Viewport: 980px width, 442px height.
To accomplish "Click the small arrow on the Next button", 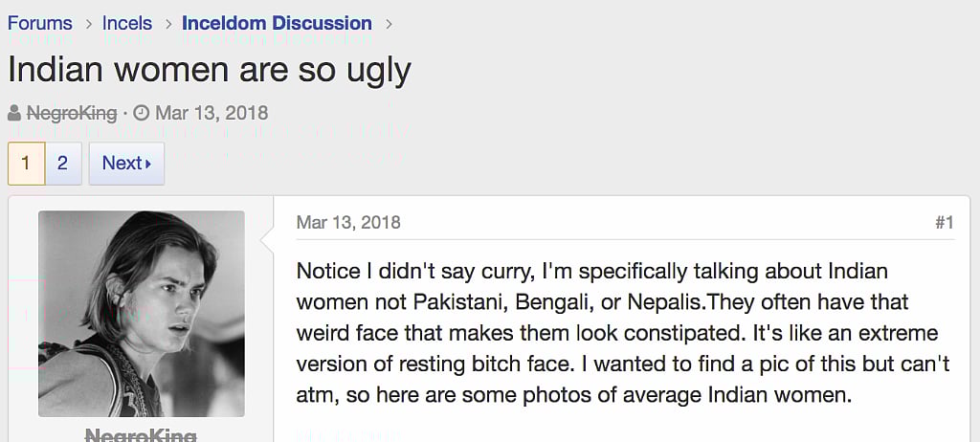I will pyautogui.click(x=148, y=165).
